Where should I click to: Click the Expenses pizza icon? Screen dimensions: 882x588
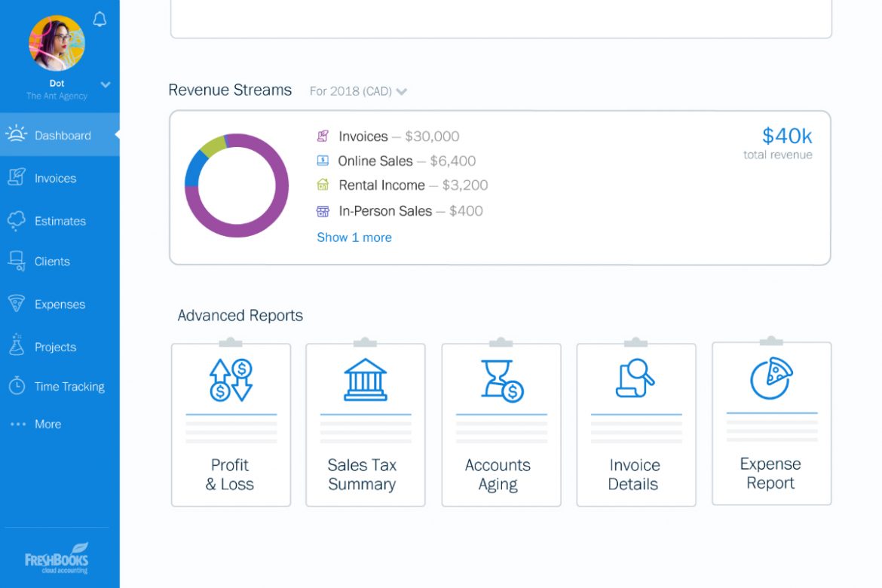17,304
